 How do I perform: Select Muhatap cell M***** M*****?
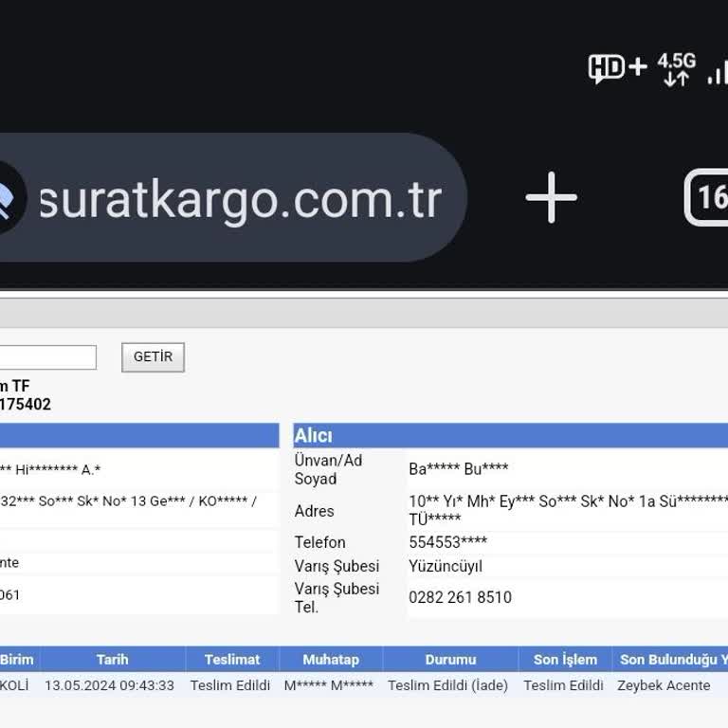[x=329, y=685]
